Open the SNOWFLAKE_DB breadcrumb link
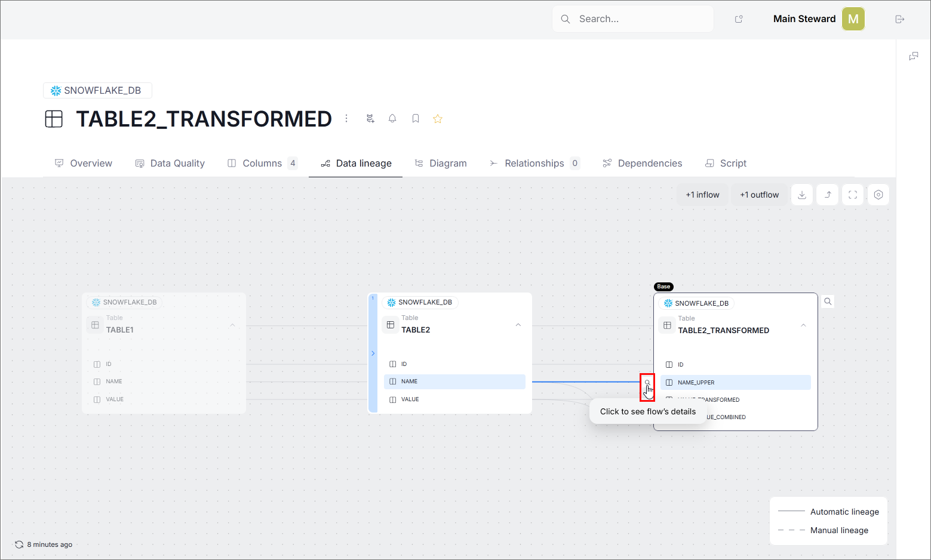The height and width of the screenshot is (560, 931). 97,90
